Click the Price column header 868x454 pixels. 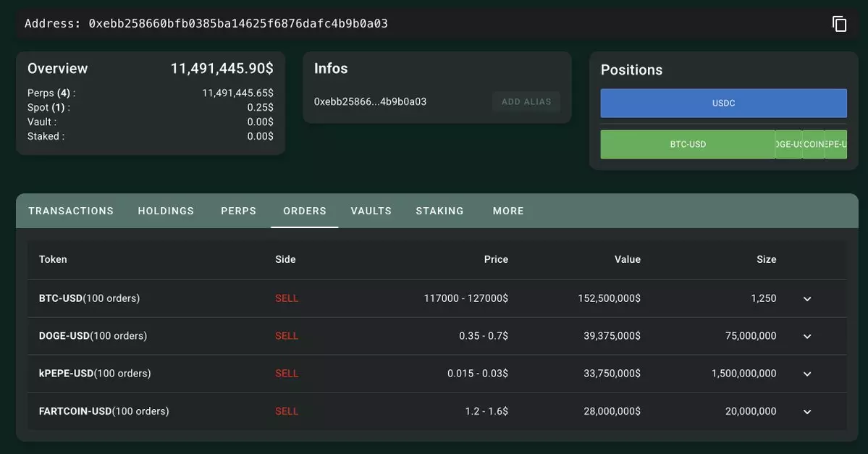[x=496, y=259]
